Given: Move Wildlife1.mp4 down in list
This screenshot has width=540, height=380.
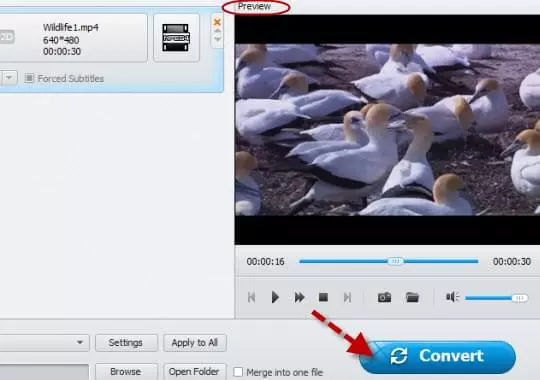Looking at the screenshot, I should 217,39.
